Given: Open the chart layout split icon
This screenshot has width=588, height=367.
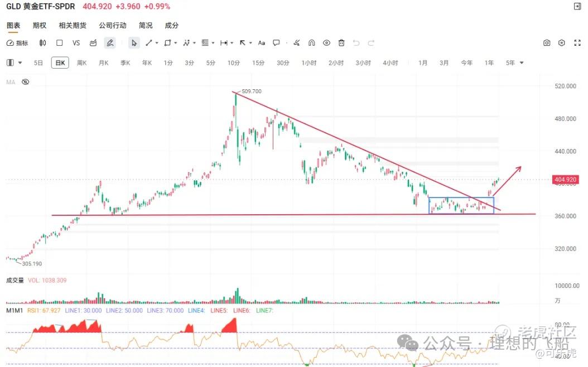Looking at the screenshot, I should pyautogui.click(x=10, y=62).
